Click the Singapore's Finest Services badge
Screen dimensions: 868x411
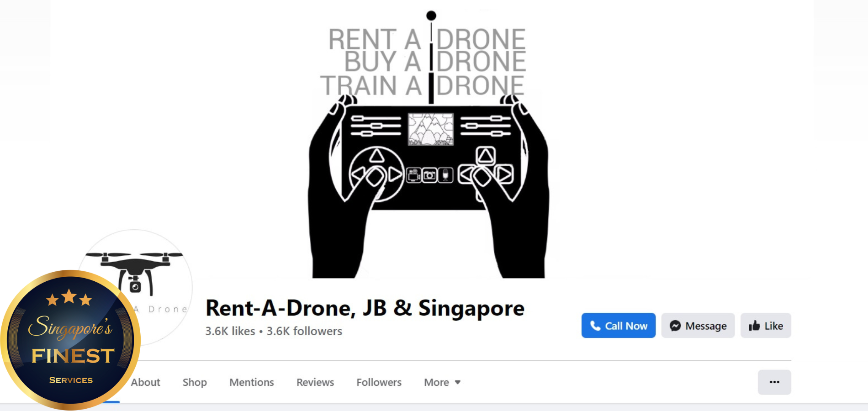pyautogui.click(x=70, y=340)
